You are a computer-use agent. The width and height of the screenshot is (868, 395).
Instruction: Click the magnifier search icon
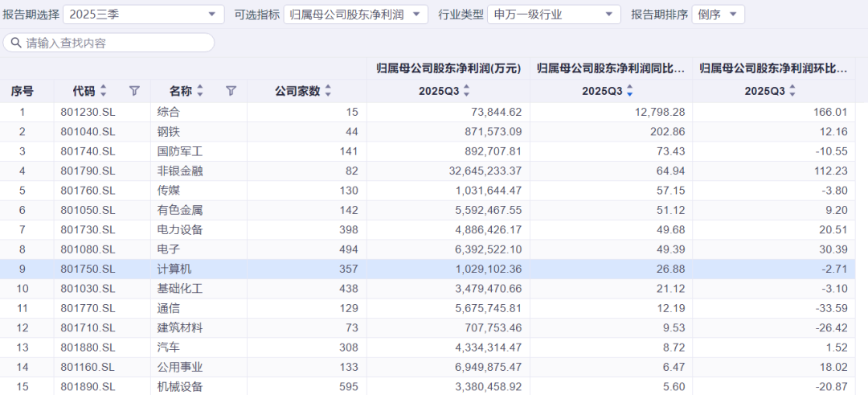(x=16, y=43)
